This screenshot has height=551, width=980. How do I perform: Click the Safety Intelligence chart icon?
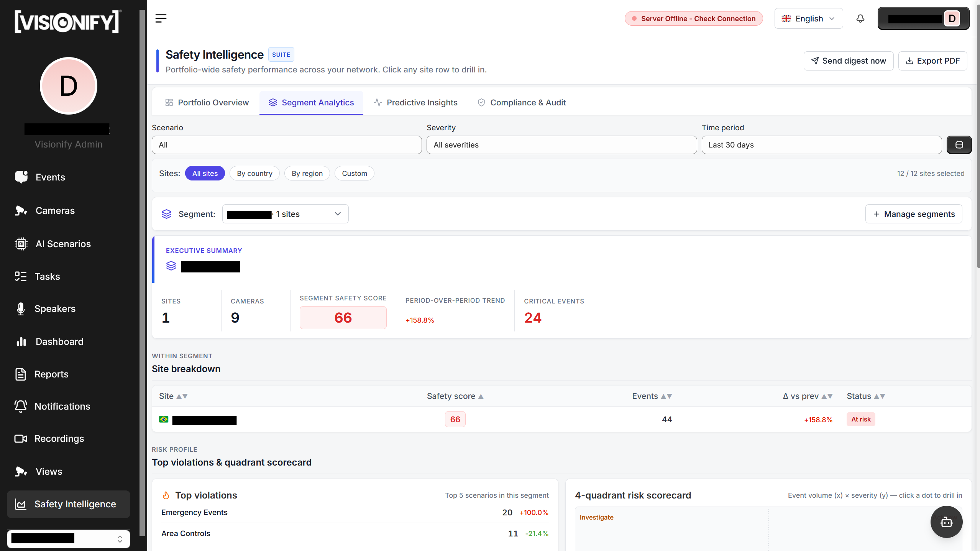tap(20, 504)
